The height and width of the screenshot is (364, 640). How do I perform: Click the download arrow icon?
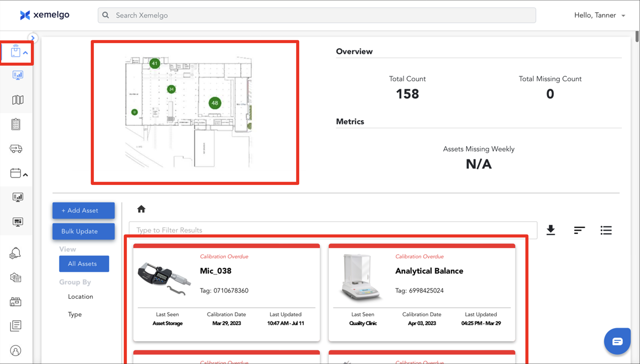551,230
